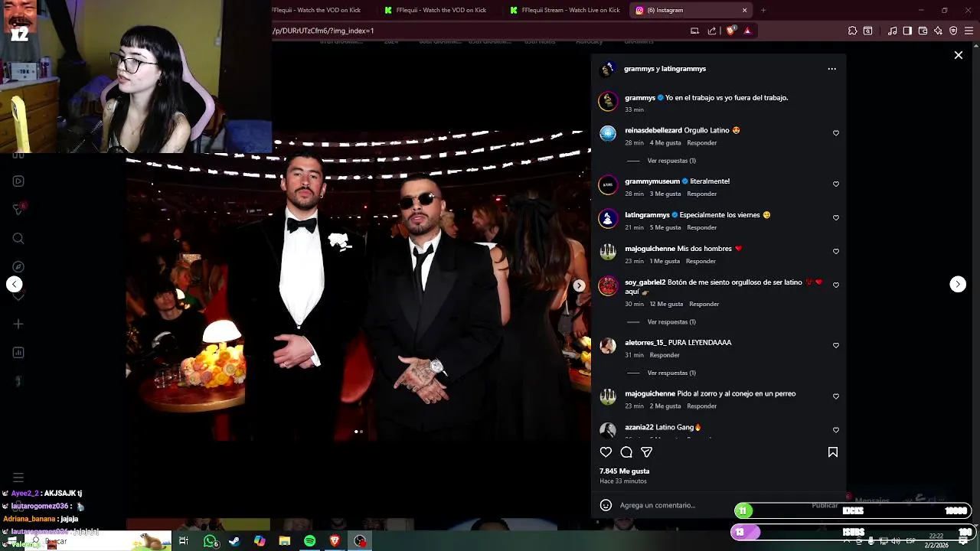
Task: Open the grammymuseum profile
Action: click(x=652, y=181)
